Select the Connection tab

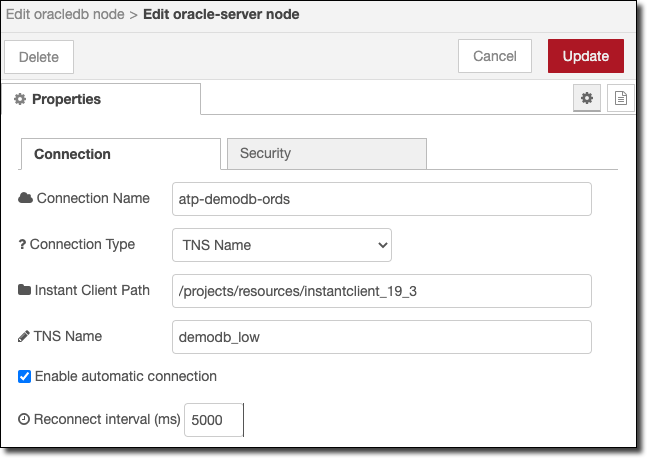120,154
